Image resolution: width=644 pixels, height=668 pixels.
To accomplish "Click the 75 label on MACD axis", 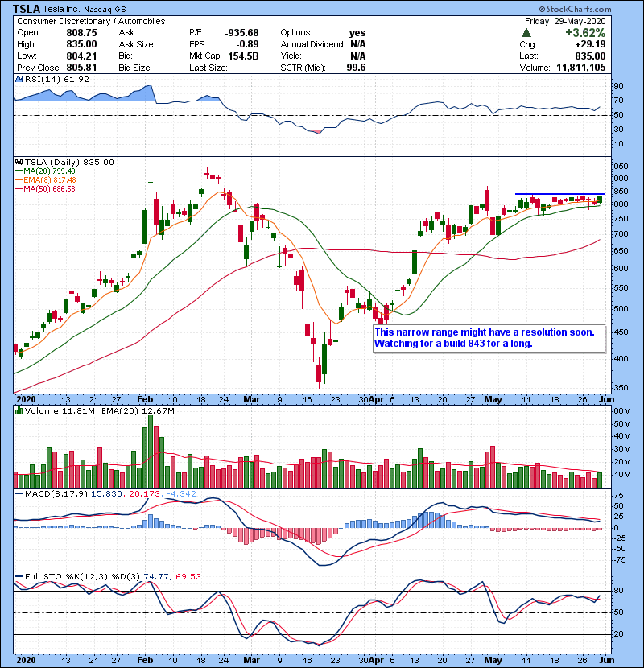I will click(618, 496).
